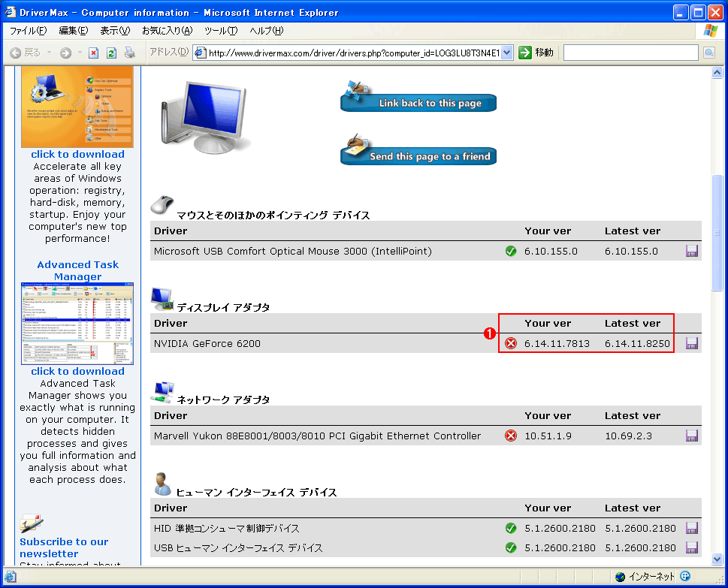Click the red outdated icon beside Marvell Yukon
Image resolution: width=728 pixels, height=588 pixels.
[511, 436]
